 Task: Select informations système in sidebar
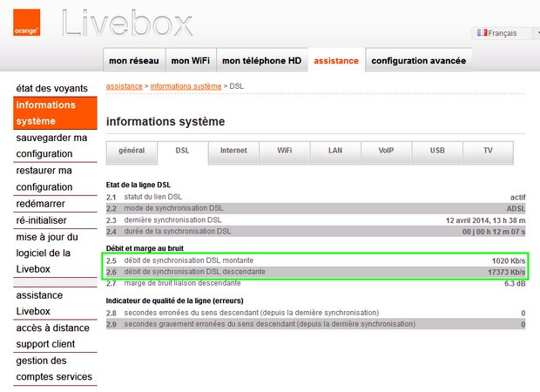[x=55, y=113]
